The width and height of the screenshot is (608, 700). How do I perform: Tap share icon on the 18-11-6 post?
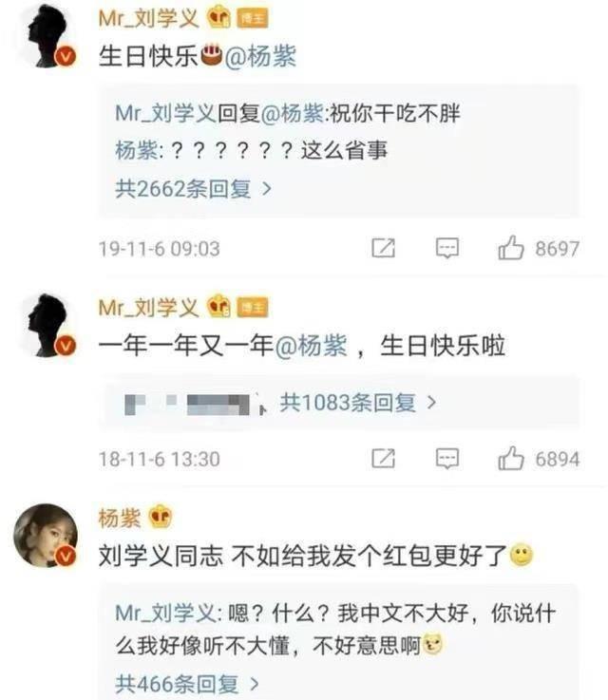tap(384, 459)
